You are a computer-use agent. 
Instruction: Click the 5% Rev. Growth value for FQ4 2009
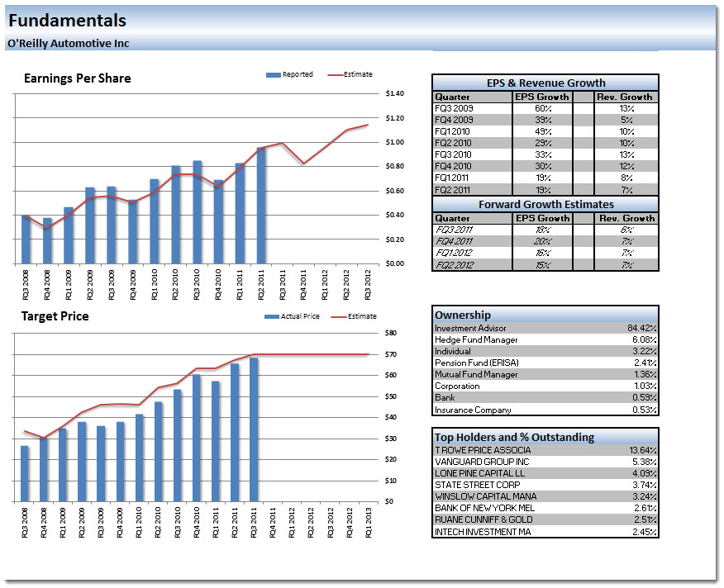[626, 120]
